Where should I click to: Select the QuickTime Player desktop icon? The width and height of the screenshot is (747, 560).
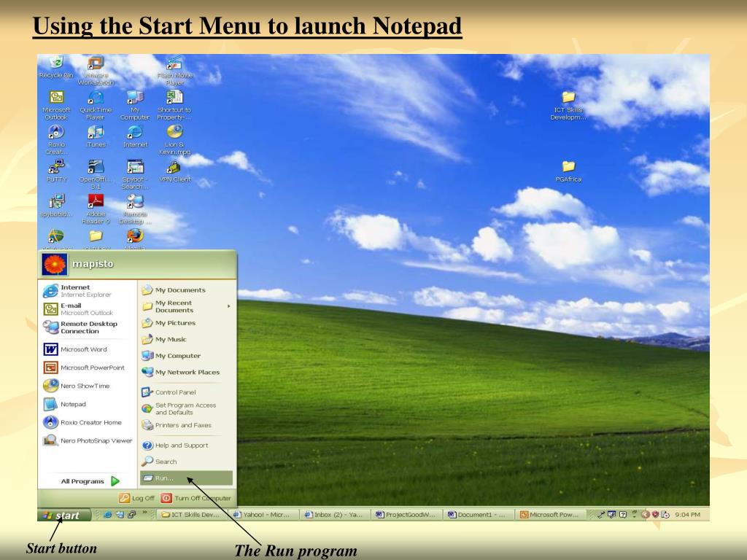click(96, 105)
